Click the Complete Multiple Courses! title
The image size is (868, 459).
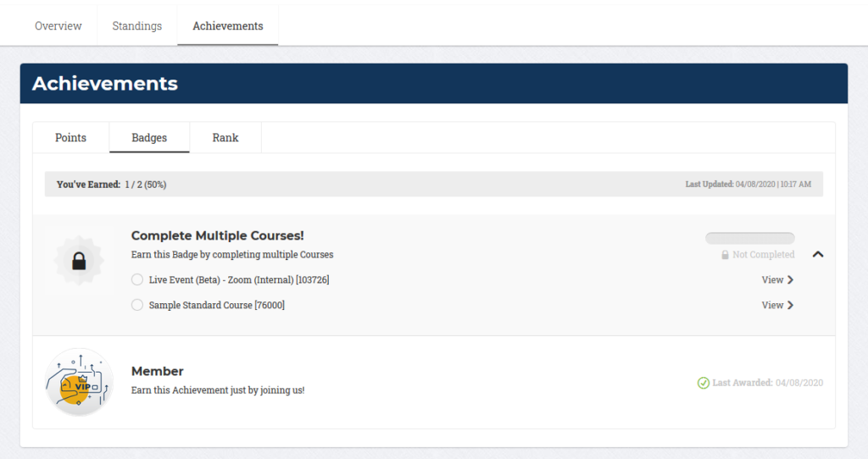tap(218, 235)
